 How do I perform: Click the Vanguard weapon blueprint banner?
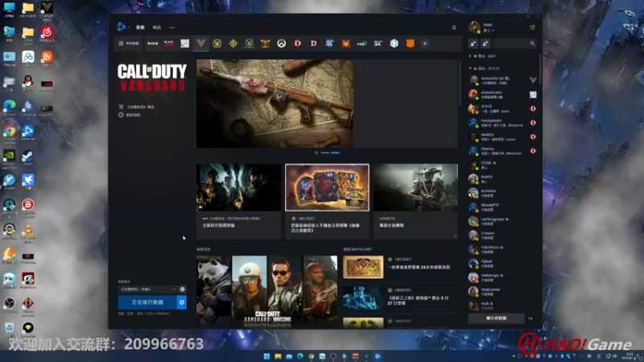pos(275,104)
